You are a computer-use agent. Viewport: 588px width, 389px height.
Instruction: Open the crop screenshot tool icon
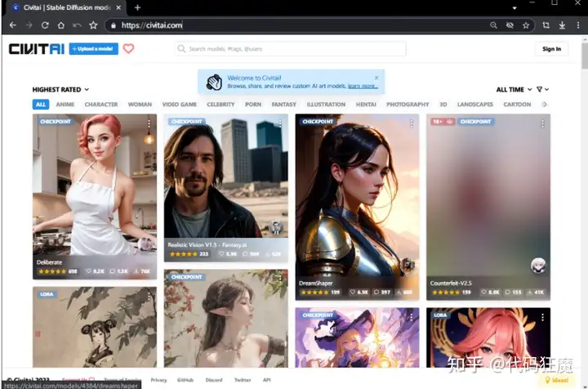546,25
